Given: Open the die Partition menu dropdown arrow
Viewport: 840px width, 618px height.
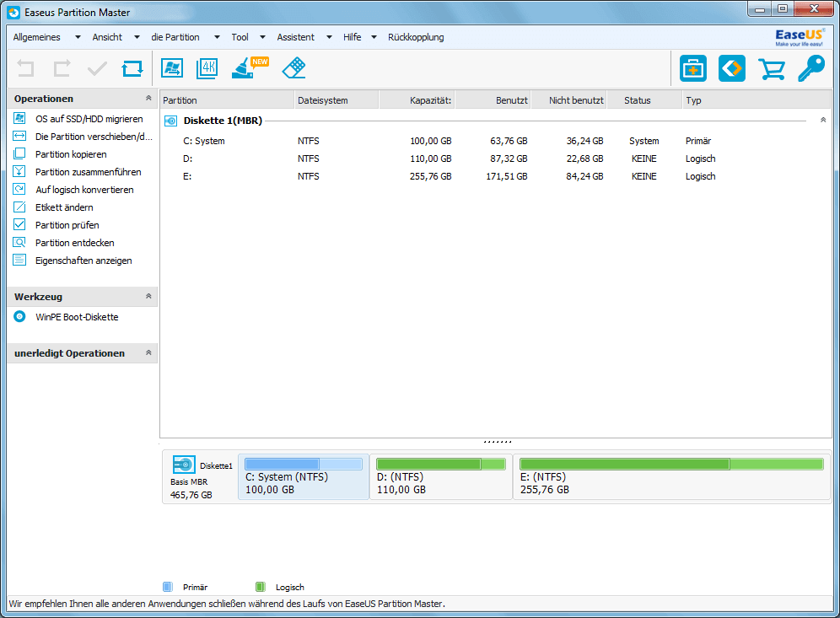Looking at the screenshot, I should 217,37.
